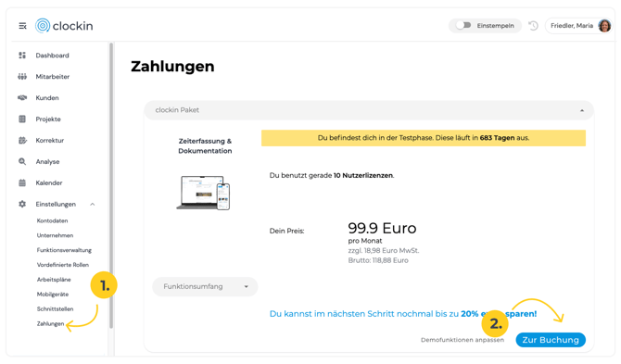Click the Projekte icon in sidebar
The width and height of the screenshot is (621, 364).
22,119
